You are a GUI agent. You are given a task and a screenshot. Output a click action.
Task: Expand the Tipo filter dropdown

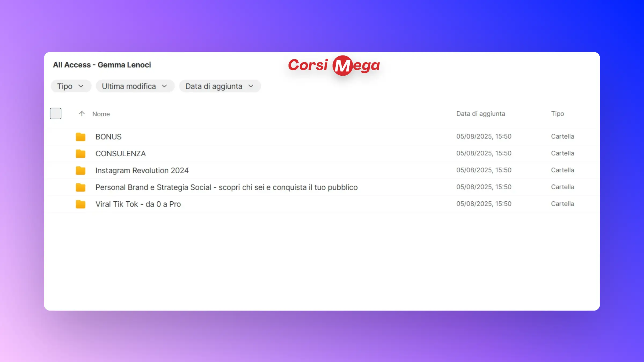click(x=71, y=86)
